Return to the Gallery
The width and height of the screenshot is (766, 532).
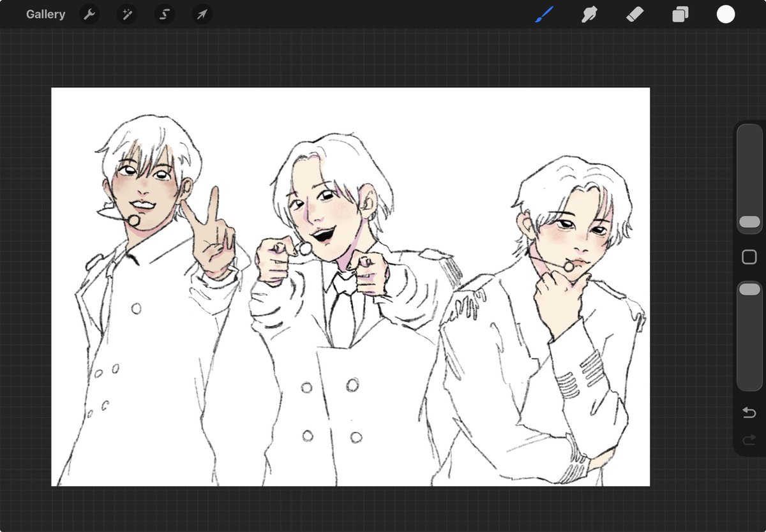(x=45, y=14)
